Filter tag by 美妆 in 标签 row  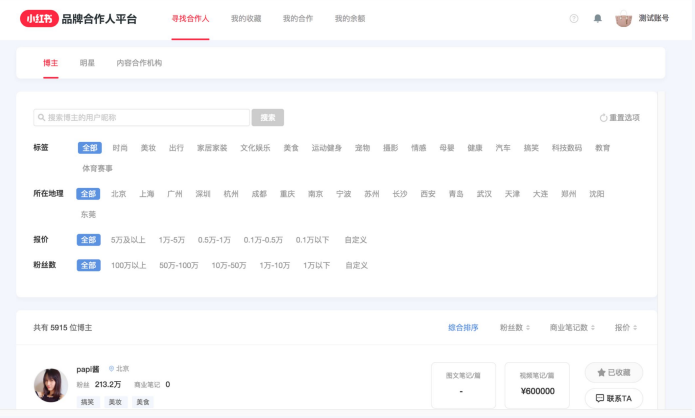[x=148, y=148]
